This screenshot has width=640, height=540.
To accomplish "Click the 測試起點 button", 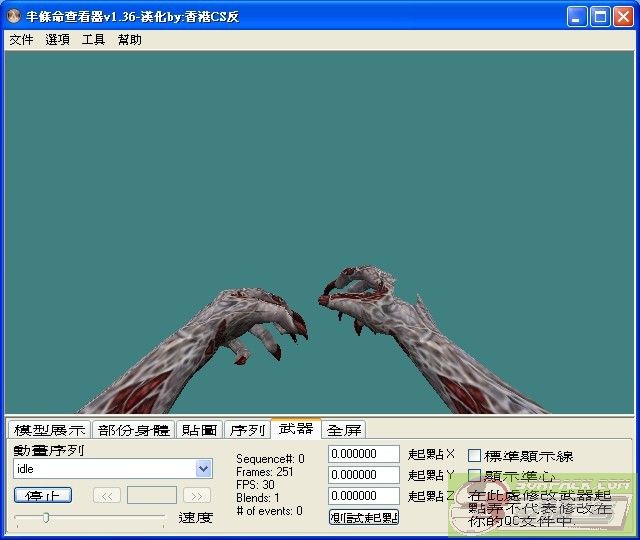I will pos(364,517).
